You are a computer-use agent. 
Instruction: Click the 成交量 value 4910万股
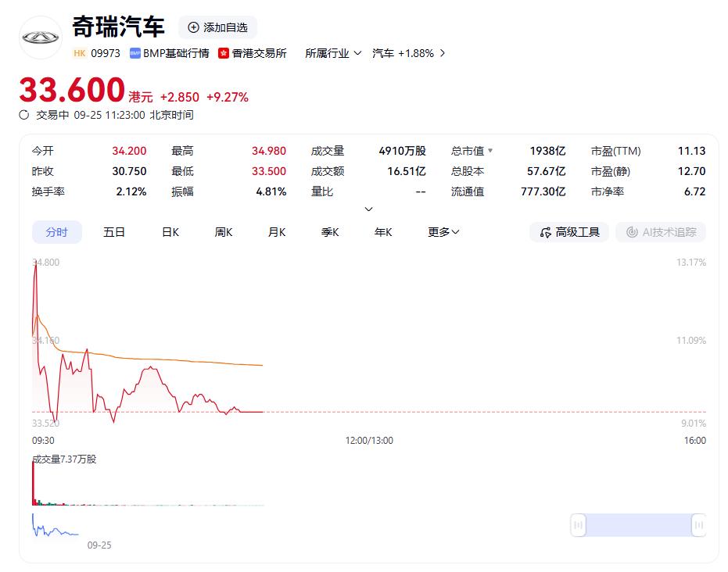point(402,151)
